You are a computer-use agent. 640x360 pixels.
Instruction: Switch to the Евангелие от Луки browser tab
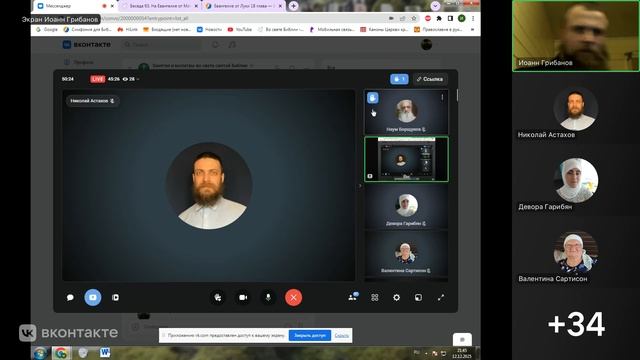(x=244, y=6)
